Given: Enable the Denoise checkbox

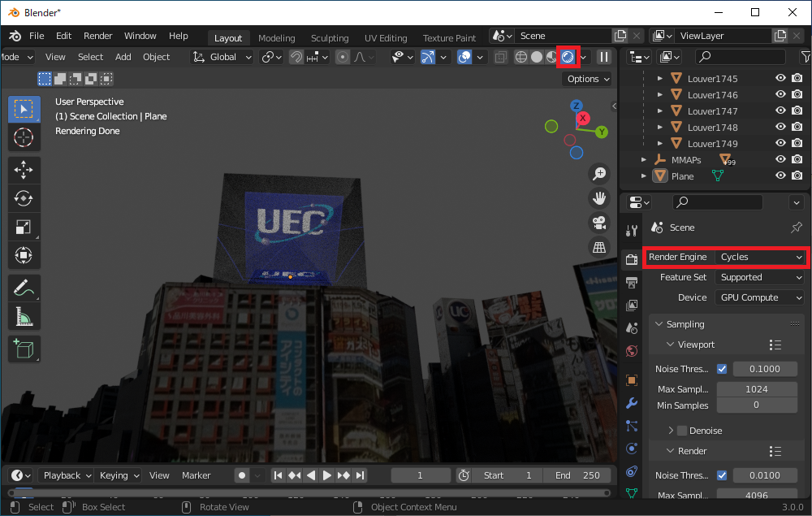Looking at the screenshot, I should 682,431.
